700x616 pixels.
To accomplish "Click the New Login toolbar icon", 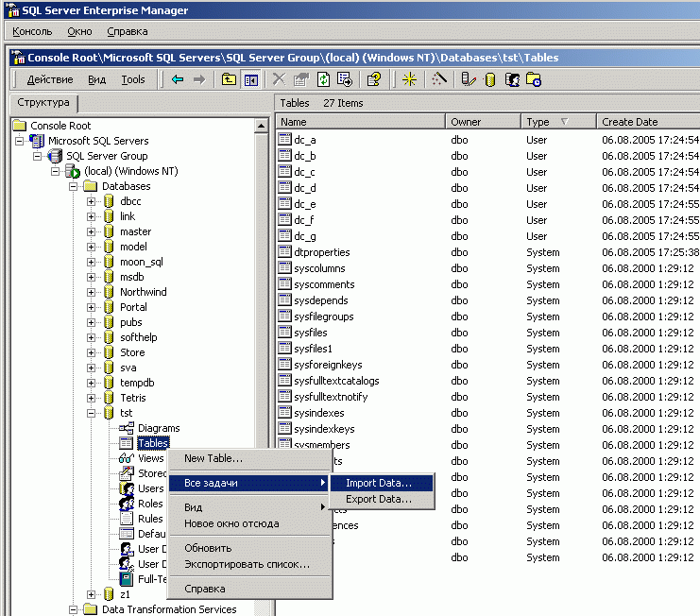I will pos(512,80).
